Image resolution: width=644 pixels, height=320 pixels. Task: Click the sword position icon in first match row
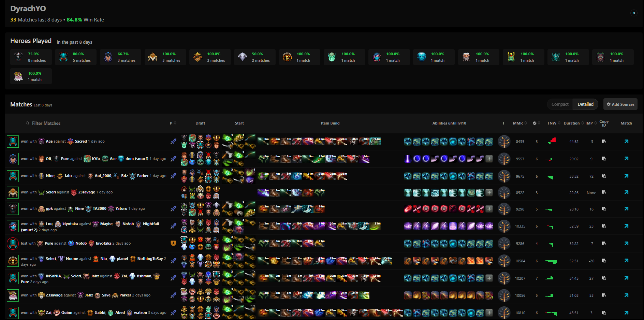[x=173, y=142]
